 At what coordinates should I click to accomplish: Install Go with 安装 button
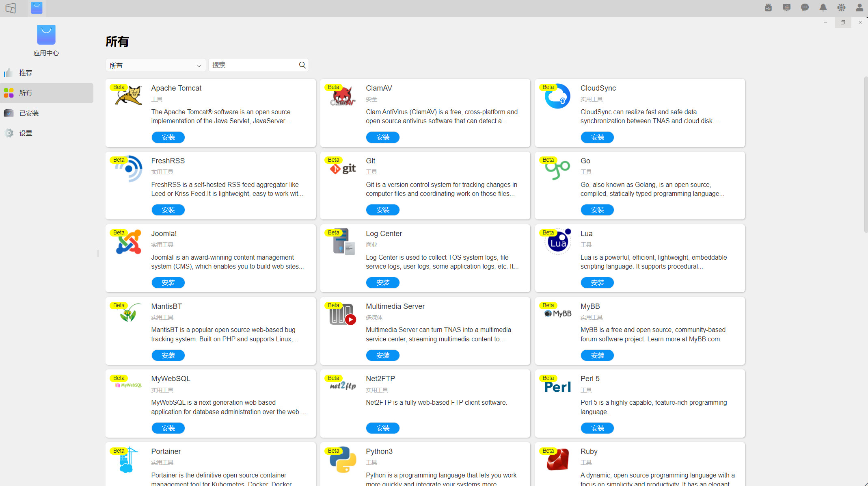click(597, 210)
